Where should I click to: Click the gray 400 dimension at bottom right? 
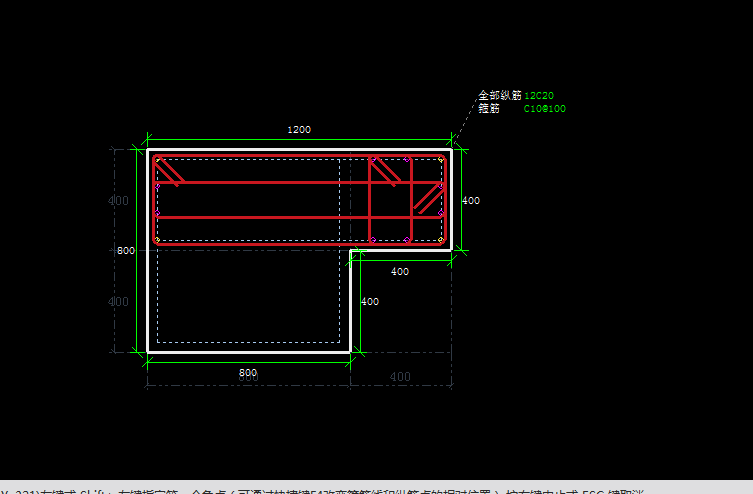(400, 377)
